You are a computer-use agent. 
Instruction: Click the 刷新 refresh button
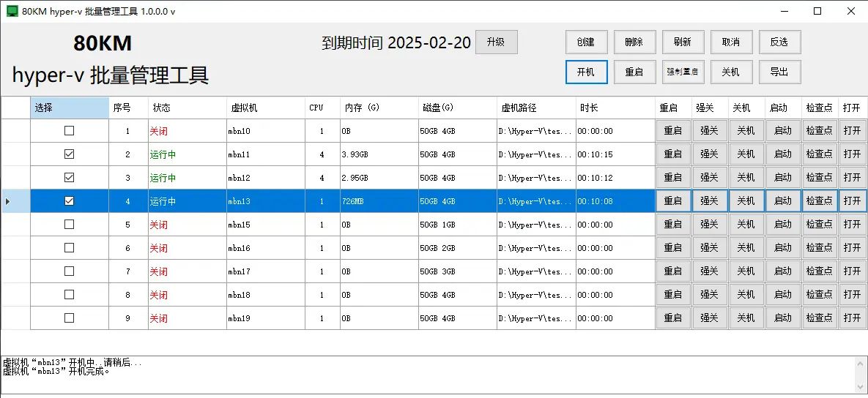683,42
